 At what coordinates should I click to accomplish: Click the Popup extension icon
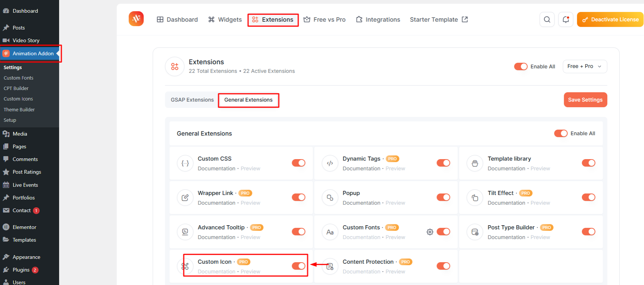coord(330,198)
